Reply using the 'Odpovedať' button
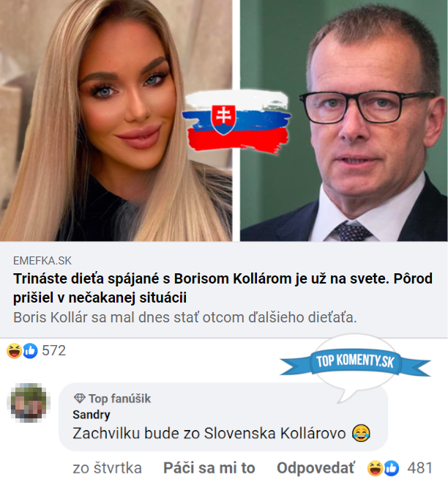448x496 pixels. [x=316, y=468]
